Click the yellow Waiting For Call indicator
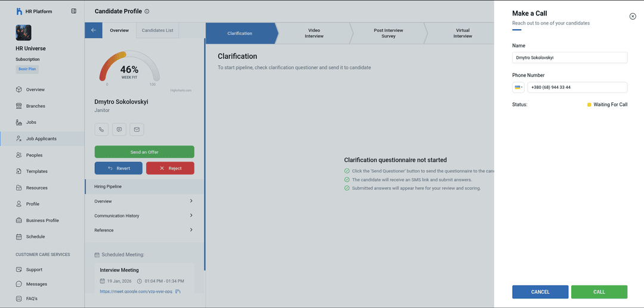 589,105
